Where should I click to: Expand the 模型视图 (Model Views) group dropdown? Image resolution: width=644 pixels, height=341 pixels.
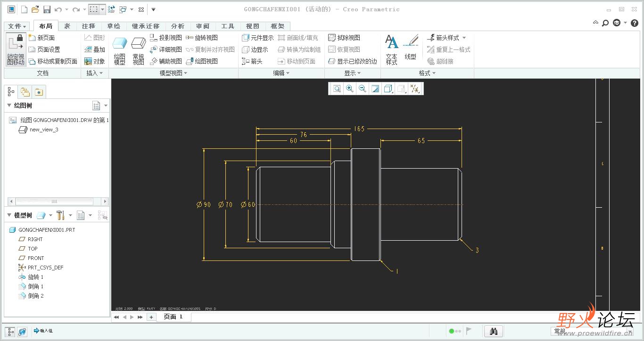[x=173, y=73]
